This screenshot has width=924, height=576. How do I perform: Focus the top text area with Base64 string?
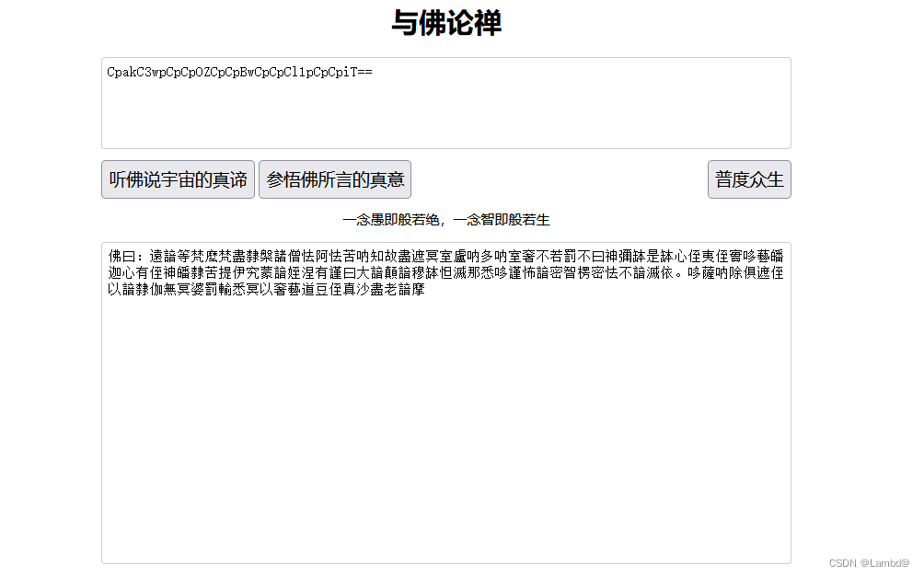(445, 101)
